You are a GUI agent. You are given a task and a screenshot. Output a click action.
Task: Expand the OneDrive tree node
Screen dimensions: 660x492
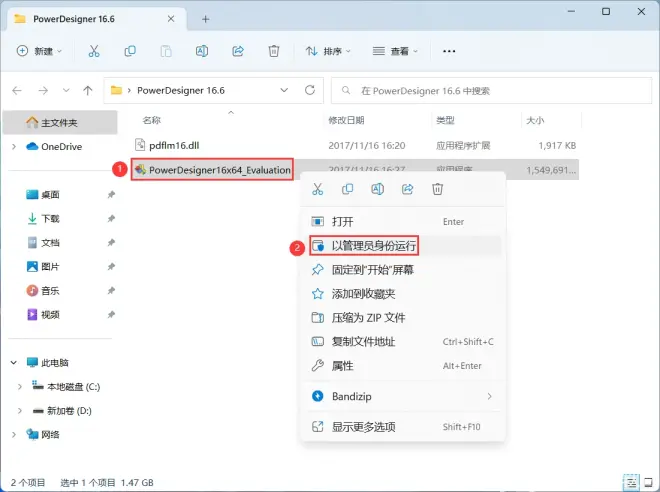14,146
